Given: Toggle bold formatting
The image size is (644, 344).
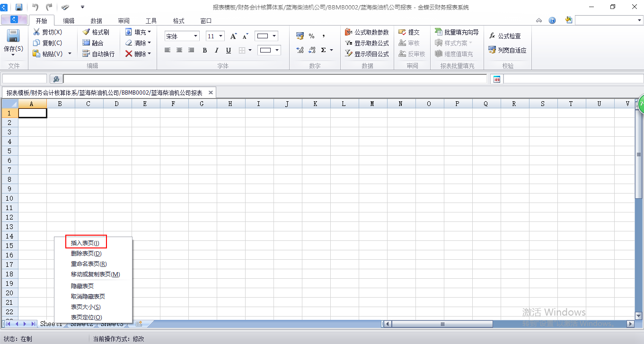Looking at the screenshot, I should pyautogui.click(x=204, y=50).
